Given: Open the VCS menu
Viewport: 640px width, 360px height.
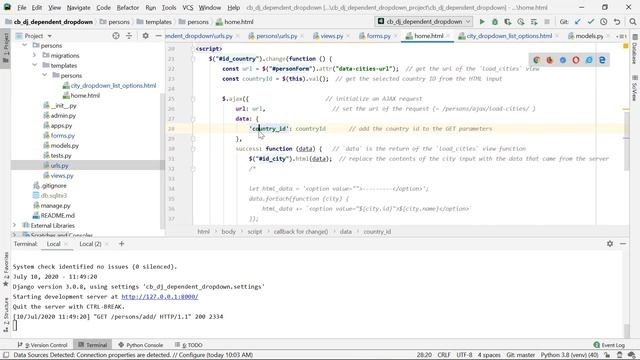Looking at the screenshot, I should 187,7.
